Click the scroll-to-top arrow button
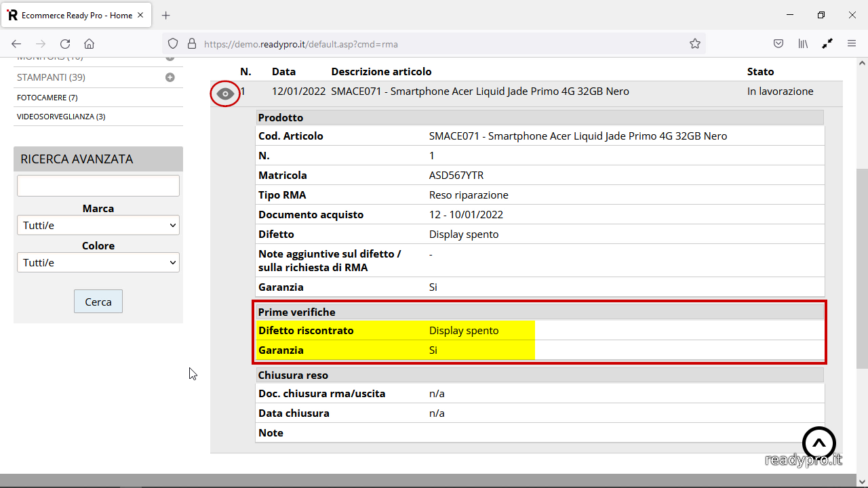 (819, 443)
